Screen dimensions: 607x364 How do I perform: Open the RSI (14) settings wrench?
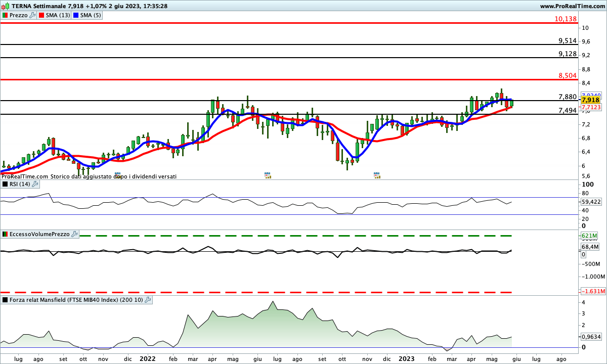[35, 184]
